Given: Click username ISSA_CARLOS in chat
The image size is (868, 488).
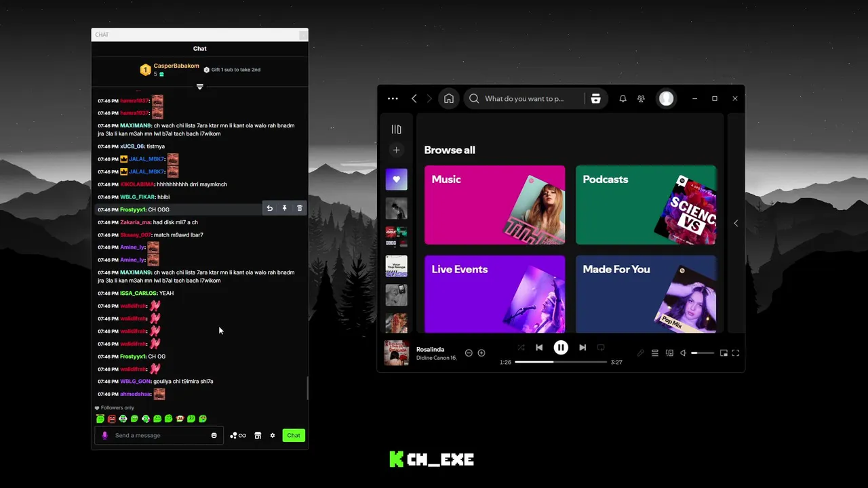Looking at the screenshot, I should pos(138,293).
